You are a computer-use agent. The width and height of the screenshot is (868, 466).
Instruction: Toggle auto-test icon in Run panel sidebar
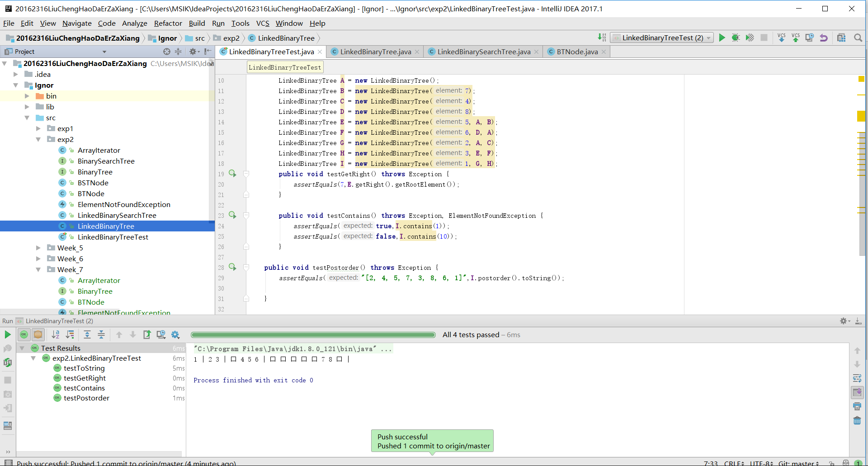coord(8,362)
